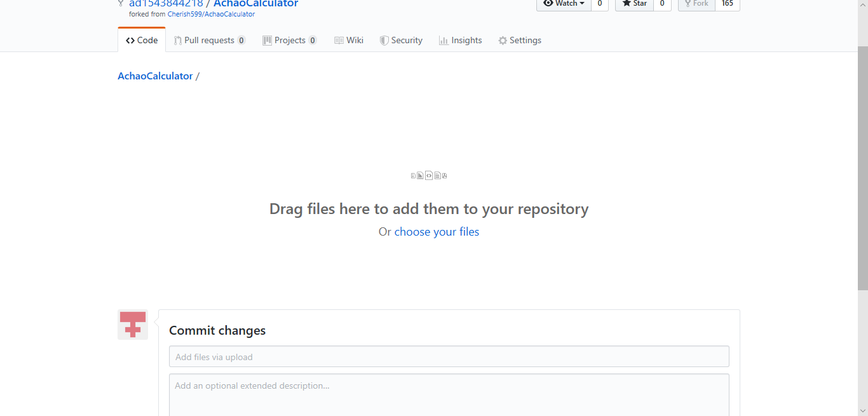Viewport: 868px width, 416px height.
Task: Open repository Settings tab
Action: click(x=520, y=40)
